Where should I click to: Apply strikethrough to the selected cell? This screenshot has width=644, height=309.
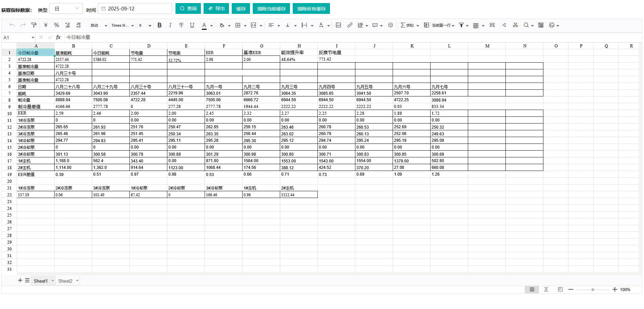pyautogui.click(x=181, y=25)
